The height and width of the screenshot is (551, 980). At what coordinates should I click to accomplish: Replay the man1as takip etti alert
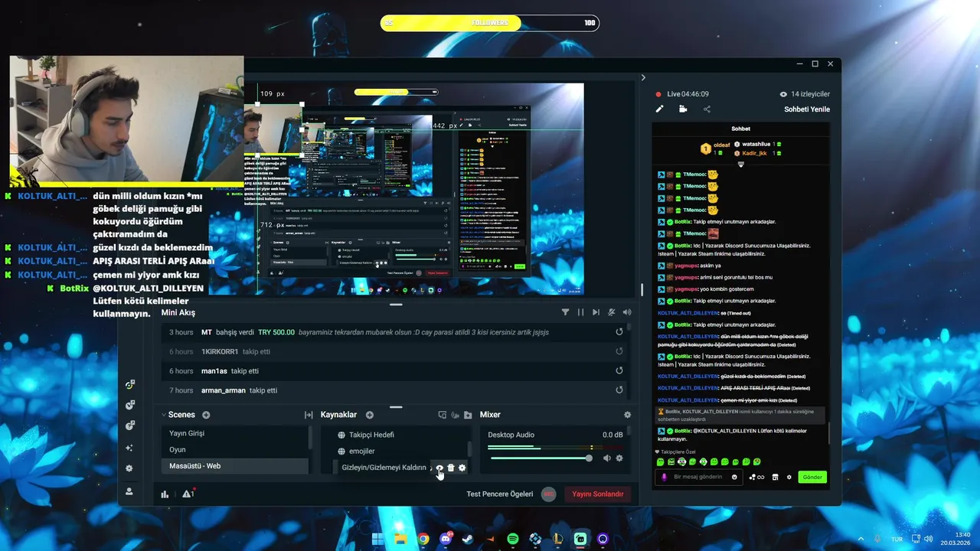click(x=619, y=370)
